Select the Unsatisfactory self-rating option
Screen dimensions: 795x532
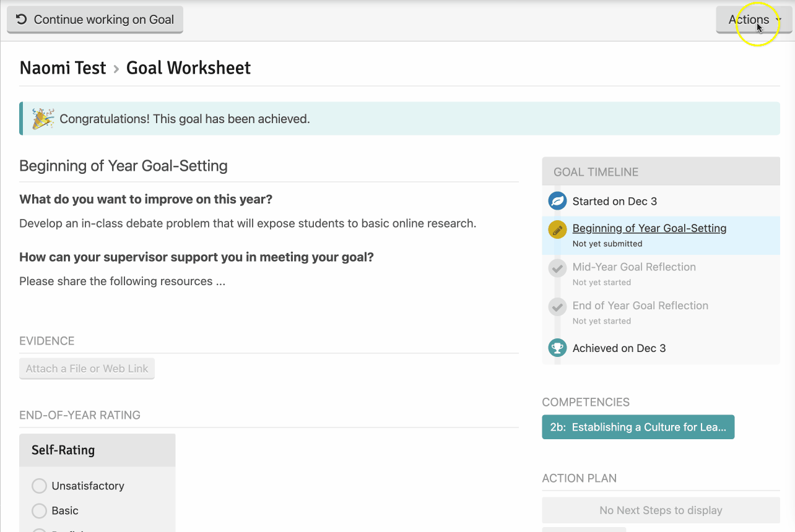39,486
